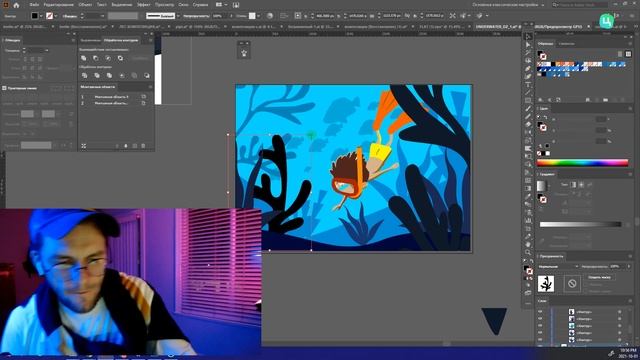Open stroke weight dropdown in control bar

102,16
